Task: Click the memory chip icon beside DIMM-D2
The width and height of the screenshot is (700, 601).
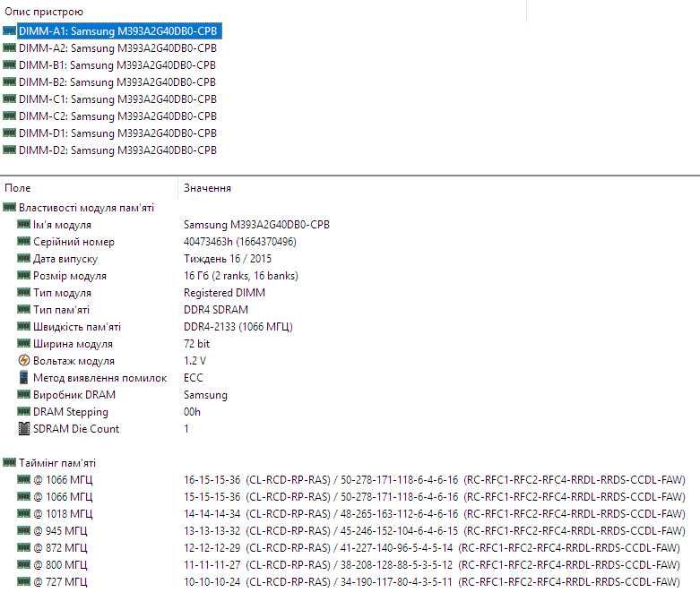Action: coord(9,150)
